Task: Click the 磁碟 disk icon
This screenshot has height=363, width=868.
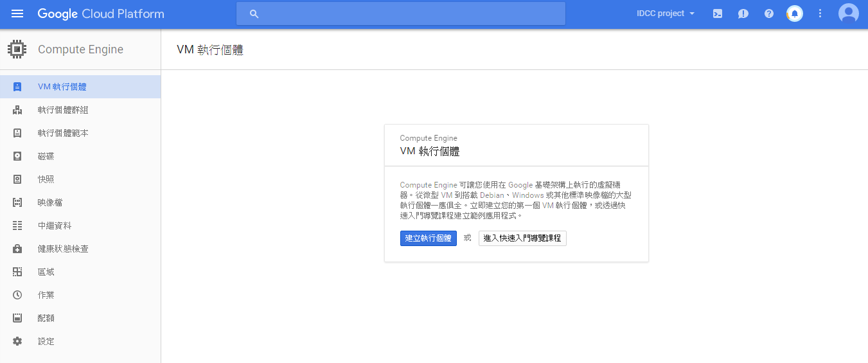Action: [x=17, y=156]
